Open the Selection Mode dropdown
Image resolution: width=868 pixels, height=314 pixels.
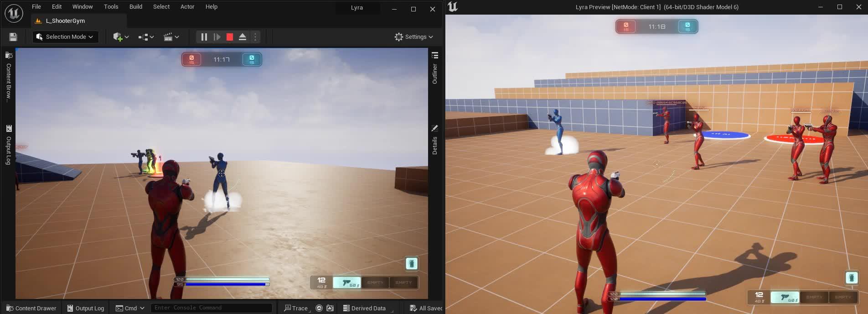66,37
